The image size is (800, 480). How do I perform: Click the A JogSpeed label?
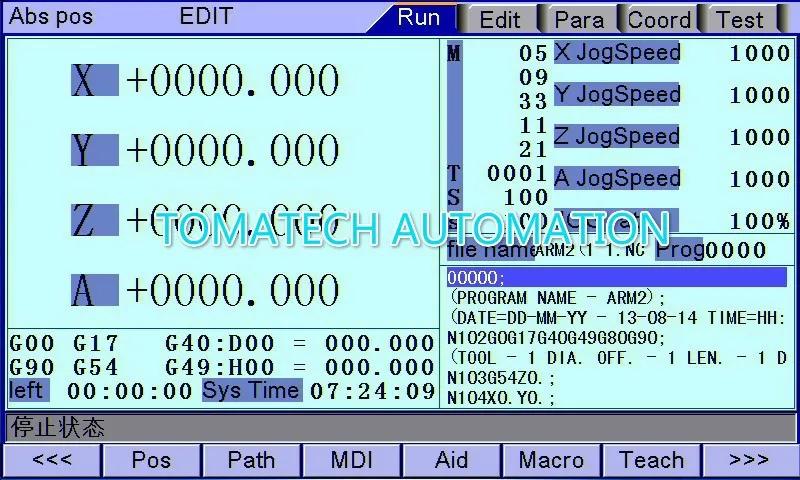617,178
